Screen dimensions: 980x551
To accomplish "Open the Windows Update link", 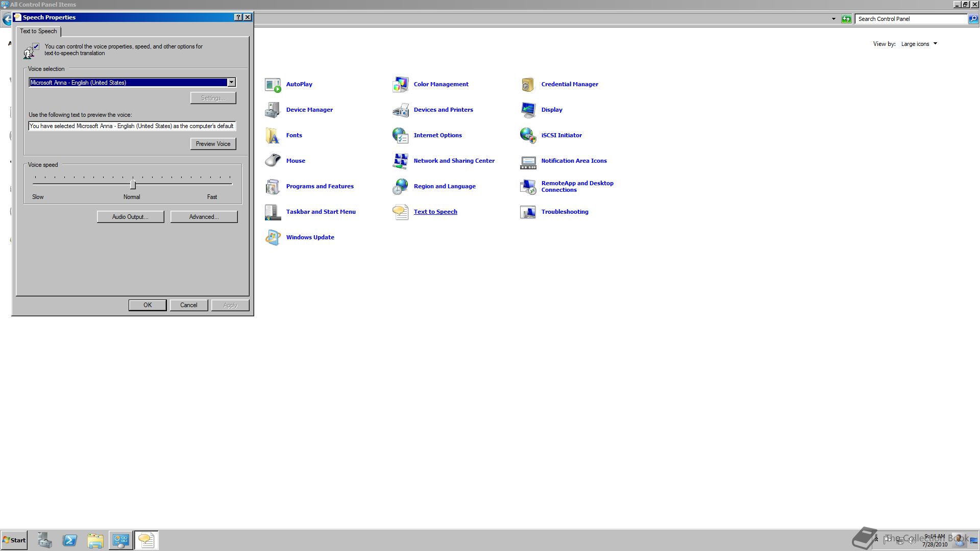I will [x=310, y=238].
